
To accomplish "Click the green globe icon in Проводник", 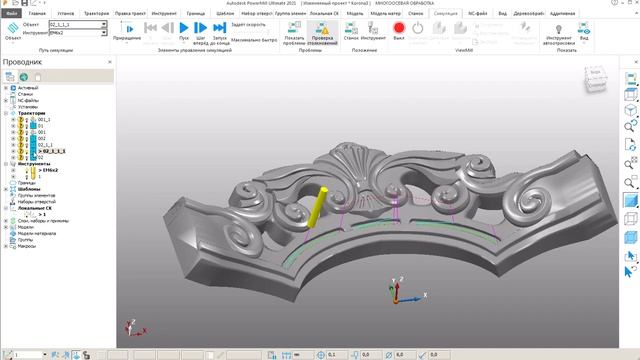I will tap(24, 77).
